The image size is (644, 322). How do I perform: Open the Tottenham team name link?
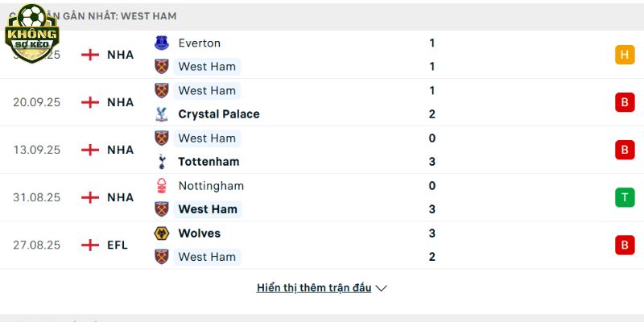tap(208, 162)
